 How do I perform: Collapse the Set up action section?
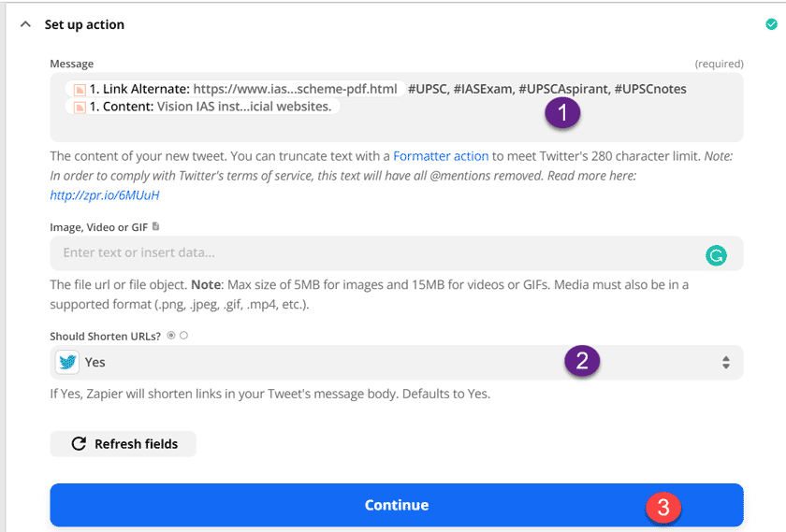pos(25,24)
